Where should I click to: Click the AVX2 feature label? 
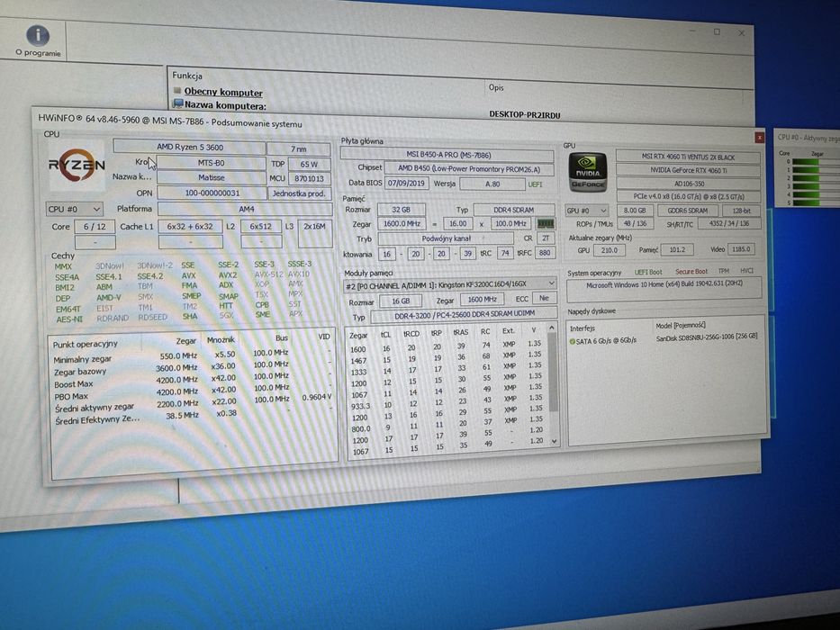pyautogui.click(x=228, y=274)
